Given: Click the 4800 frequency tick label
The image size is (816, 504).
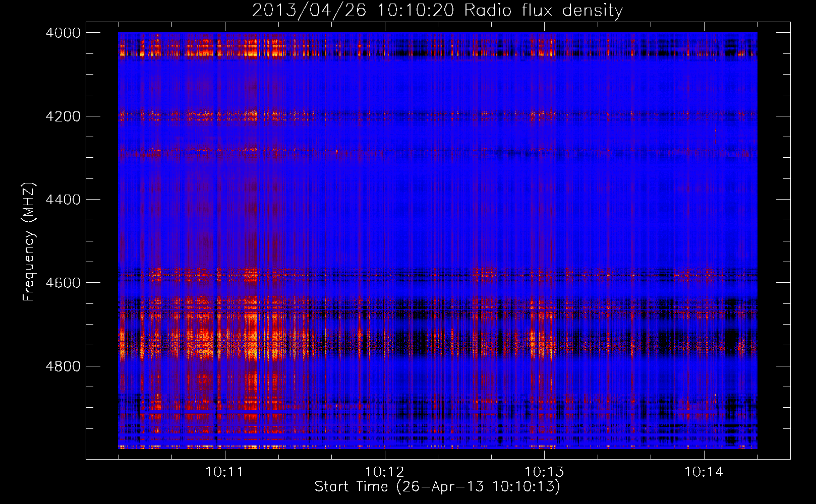Looking at the screenshot, I should (x=63, y=366).
